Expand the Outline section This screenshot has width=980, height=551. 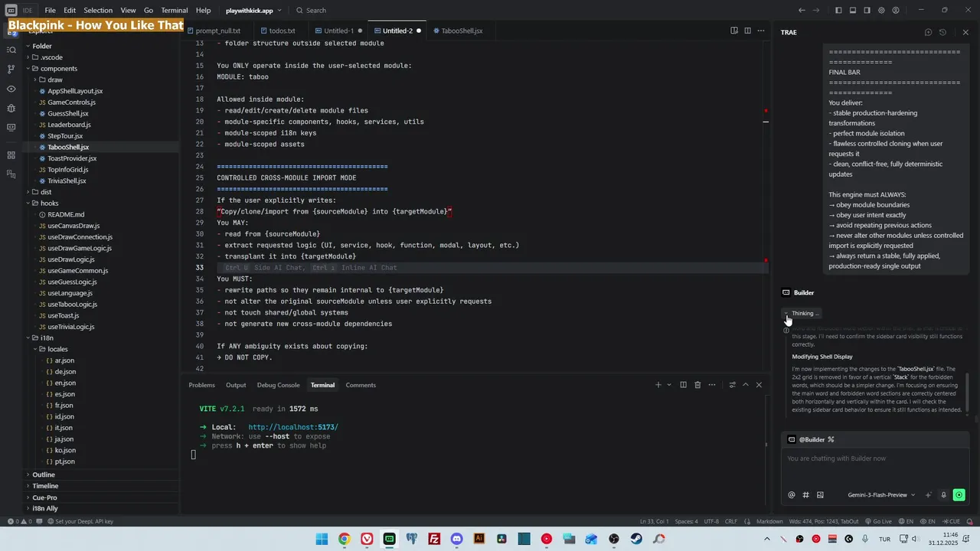44,474
